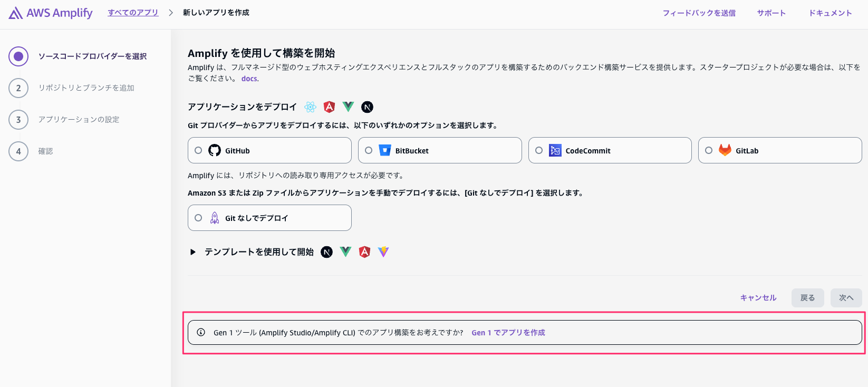Open the docs link
This screenshot has height=387, width=868.
[249, 79]
